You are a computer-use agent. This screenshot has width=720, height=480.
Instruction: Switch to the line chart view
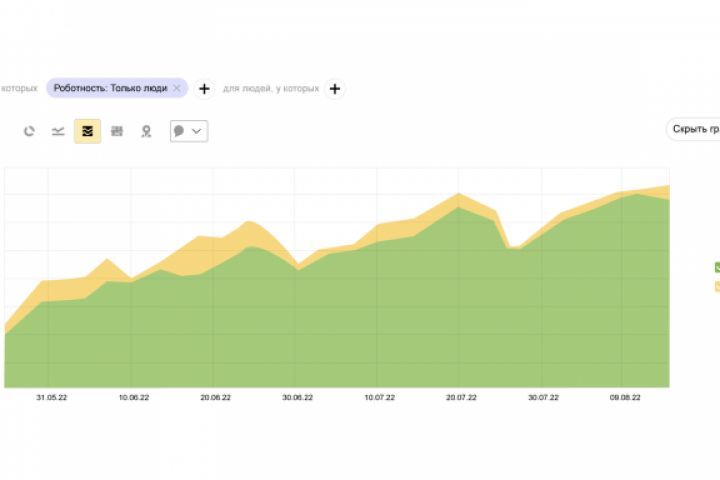58,131
